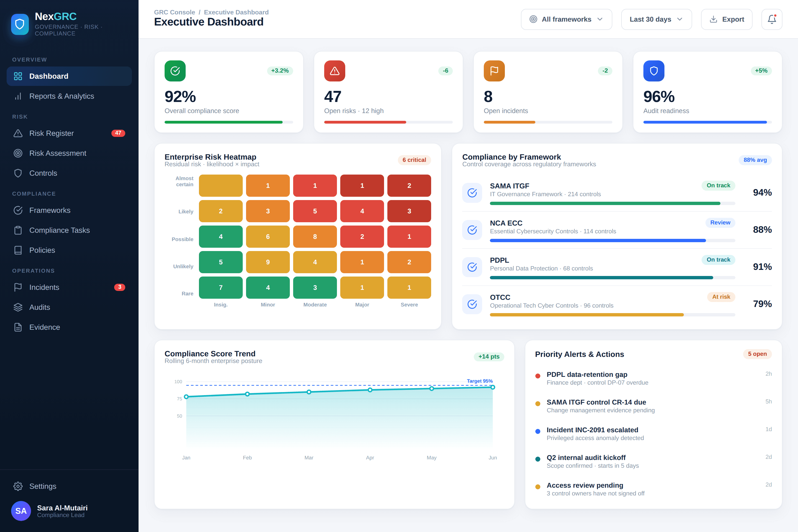Click the SAMA ITGF framework check icon
Screen dimensions: 798x532
pyautogui.click(x=472, y=193)
